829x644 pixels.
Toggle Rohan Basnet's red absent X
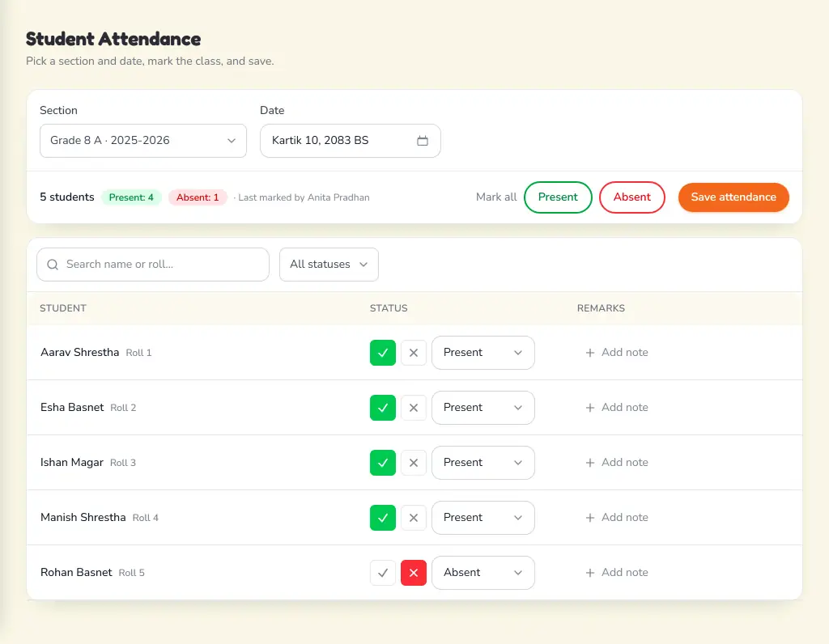[x=414, y=572]
